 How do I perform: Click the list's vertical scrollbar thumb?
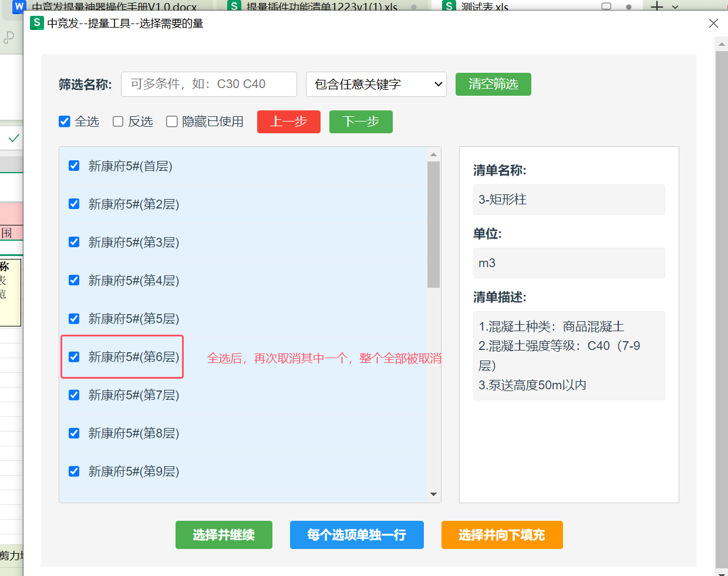pyautogui.click(x=433, y=224)
